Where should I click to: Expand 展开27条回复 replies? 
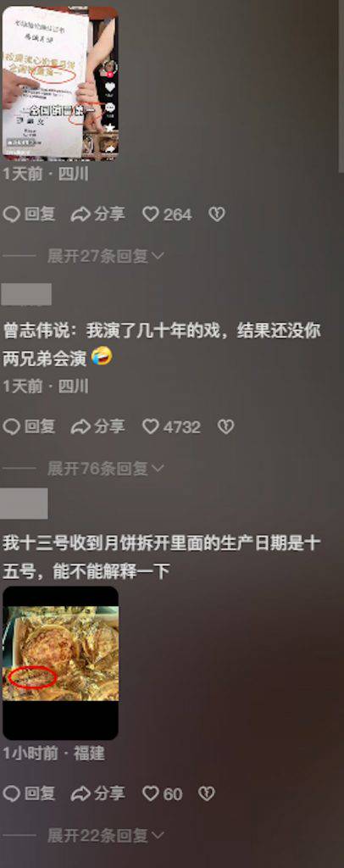[x=105, y=256]
